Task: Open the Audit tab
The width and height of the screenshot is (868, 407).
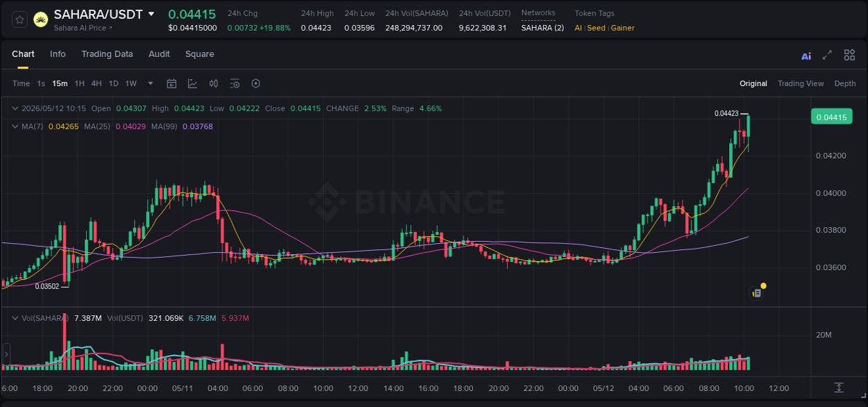Action: pos(159,54)
